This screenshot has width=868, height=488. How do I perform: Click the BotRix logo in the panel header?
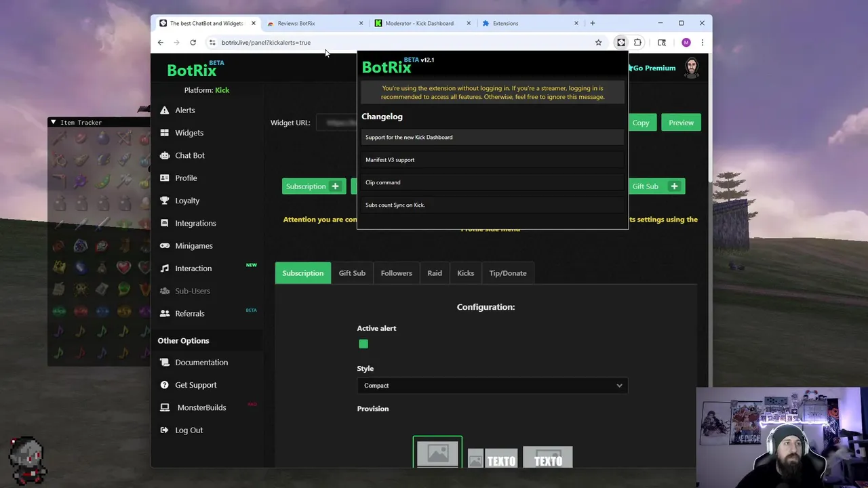[195, 68]
